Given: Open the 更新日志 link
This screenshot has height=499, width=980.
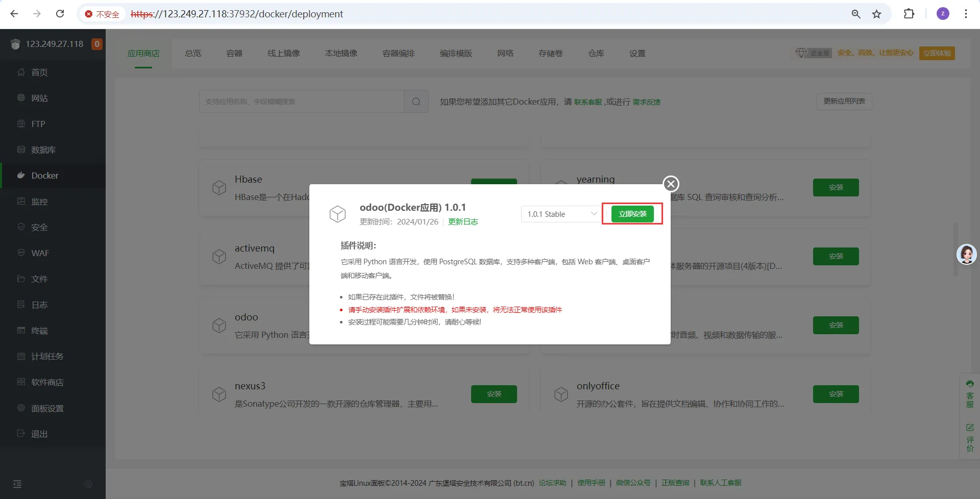Looking at the screenshot, I should pos(463,221).
